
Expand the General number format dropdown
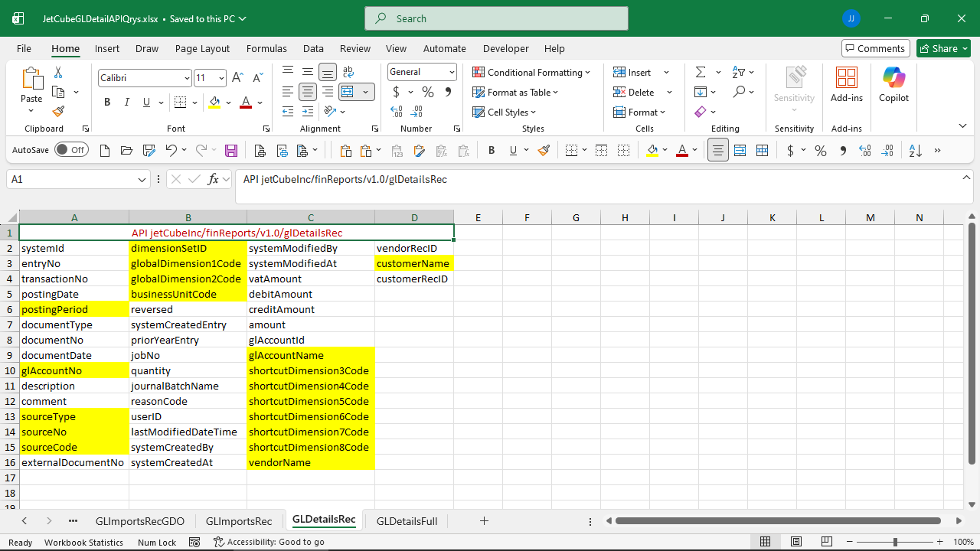pyautogui.click(x=452, y=72)
